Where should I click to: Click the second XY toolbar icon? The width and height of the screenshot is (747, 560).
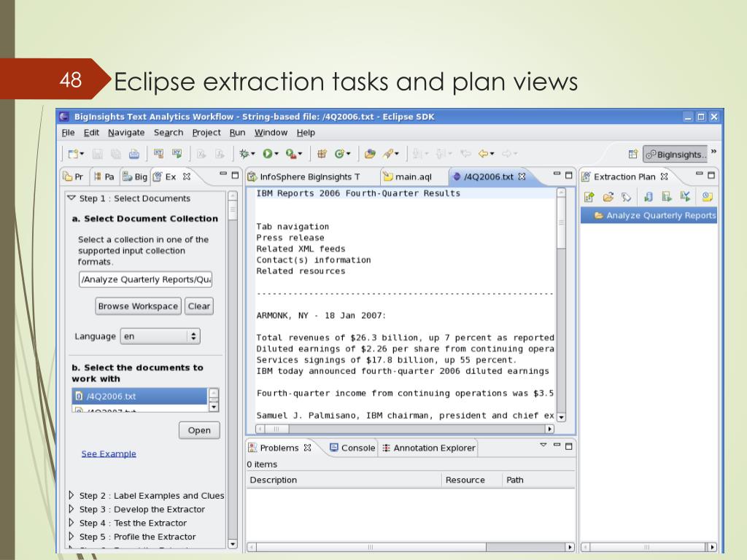coord(177,153)
